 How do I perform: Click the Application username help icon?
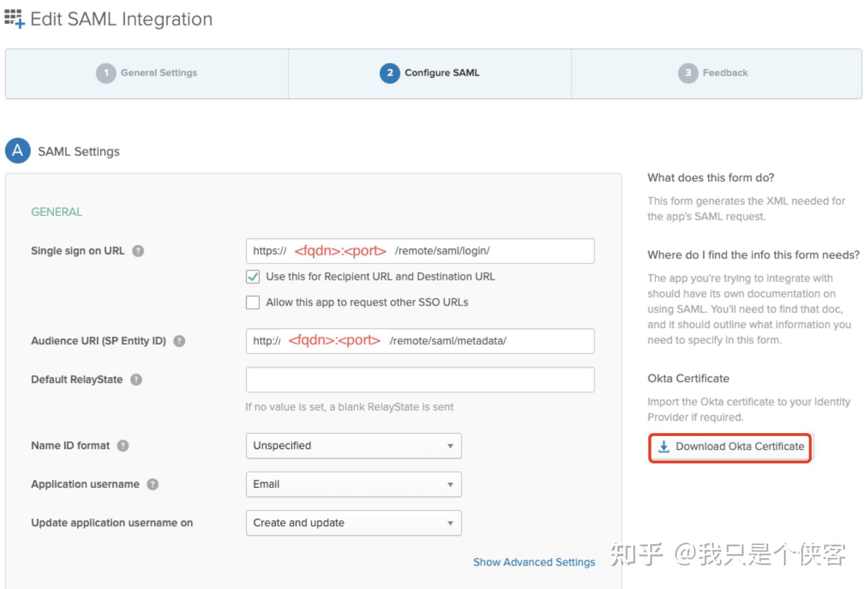coord(153,484)
